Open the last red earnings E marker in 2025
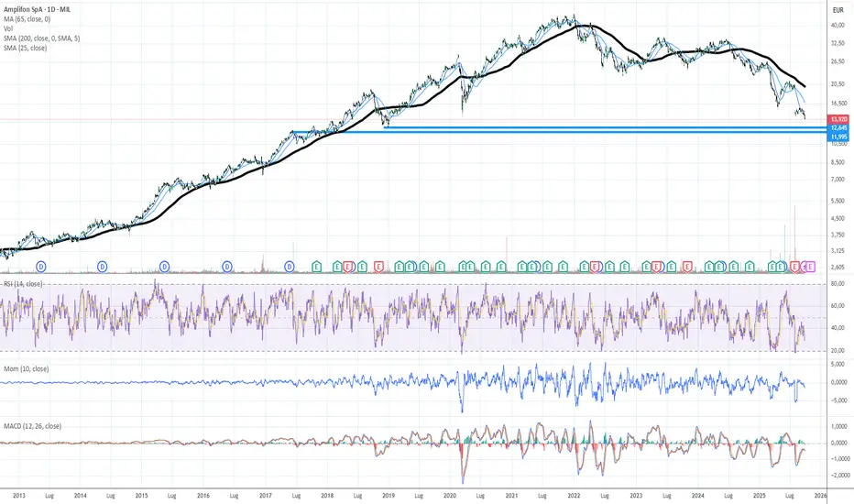The height and width of the screenshot is (504, 854). coord(795,267)
